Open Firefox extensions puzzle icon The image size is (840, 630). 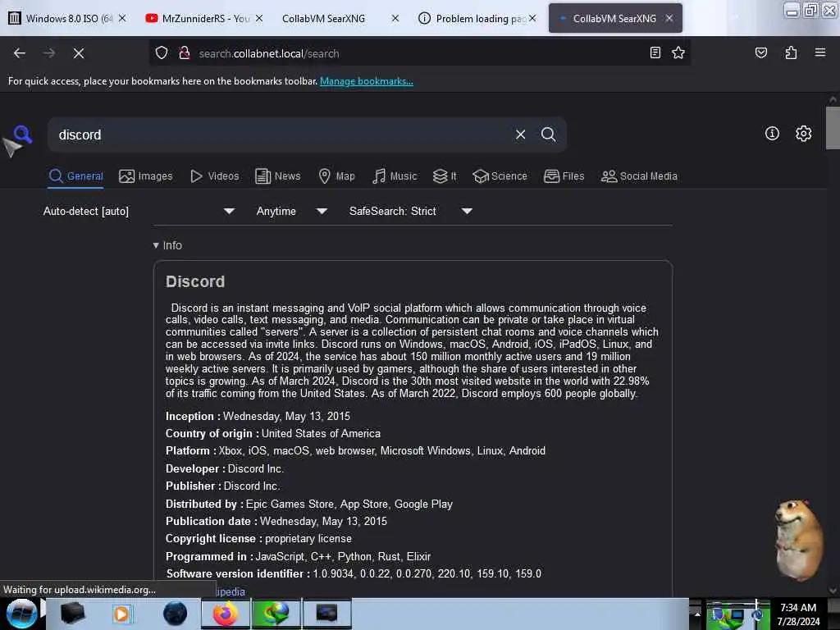pos(791,52)
